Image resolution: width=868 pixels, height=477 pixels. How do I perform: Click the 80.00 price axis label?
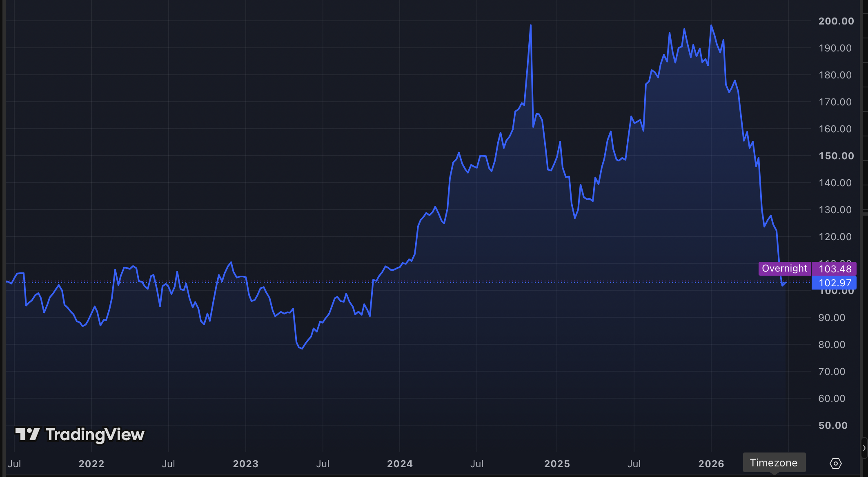pyautogui.click(x=832, y=345)
